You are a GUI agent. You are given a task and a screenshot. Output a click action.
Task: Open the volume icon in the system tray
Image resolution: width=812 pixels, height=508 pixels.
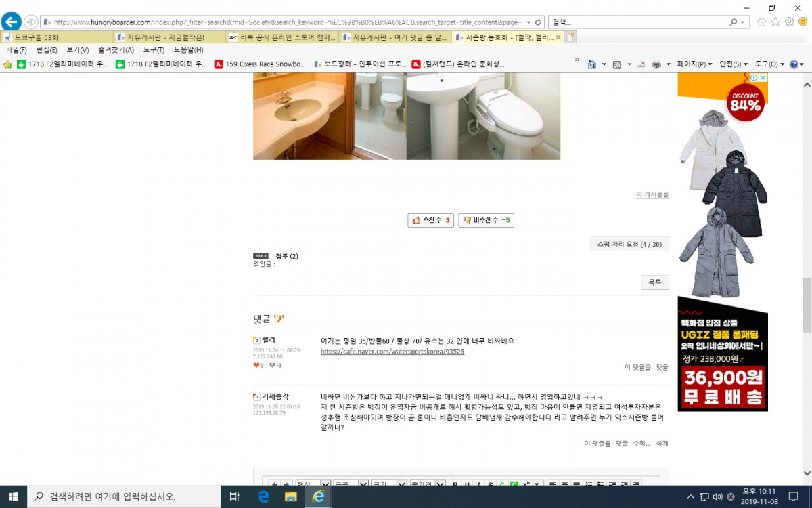[717, 496]
